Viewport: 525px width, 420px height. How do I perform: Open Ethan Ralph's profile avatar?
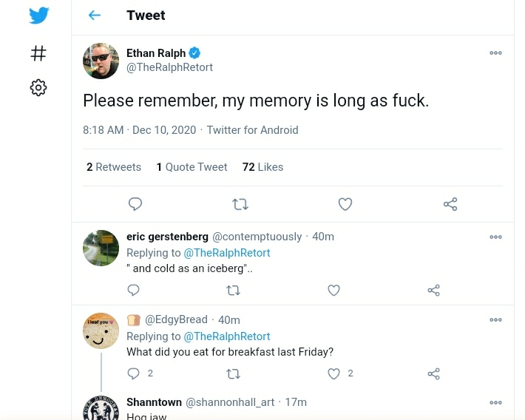[101, 61]
